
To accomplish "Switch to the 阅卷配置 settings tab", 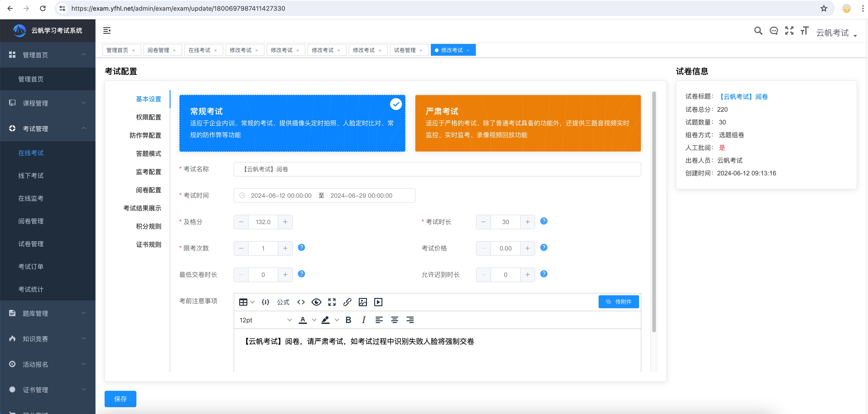I will (x=149, y=190).
